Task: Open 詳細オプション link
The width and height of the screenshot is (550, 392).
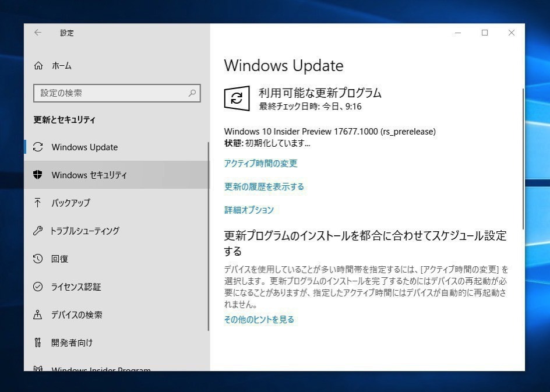Action: coord(249,210)
